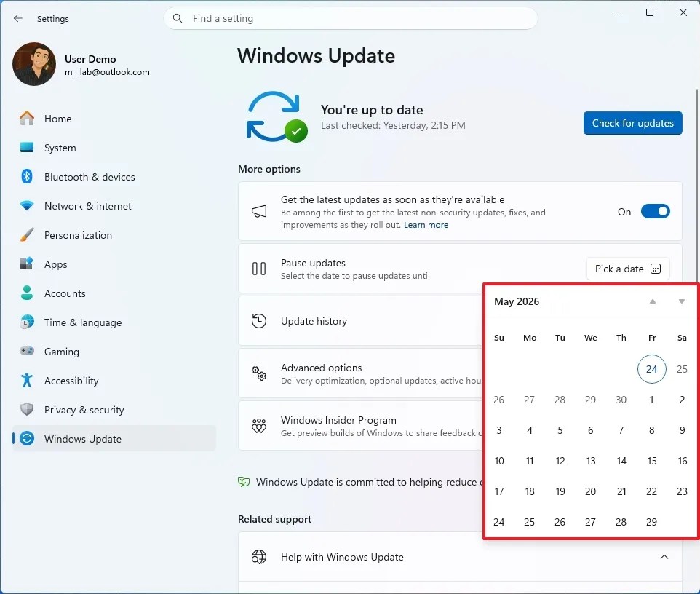Viewport: 700px width, 594px height.
Task: Click the Learn more link
Action: pos(426,225)
